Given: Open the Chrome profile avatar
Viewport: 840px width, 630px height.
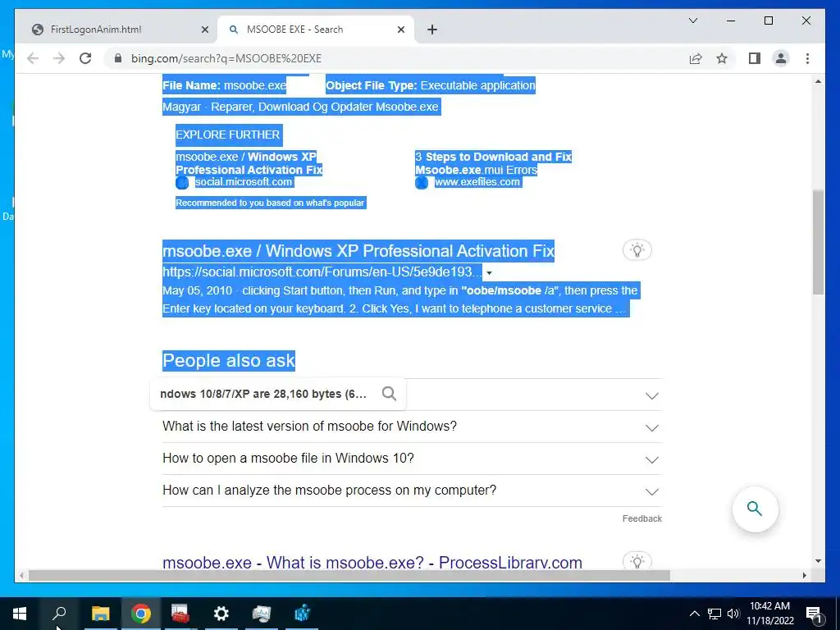Looking at the screenshot, I should 781,58.
